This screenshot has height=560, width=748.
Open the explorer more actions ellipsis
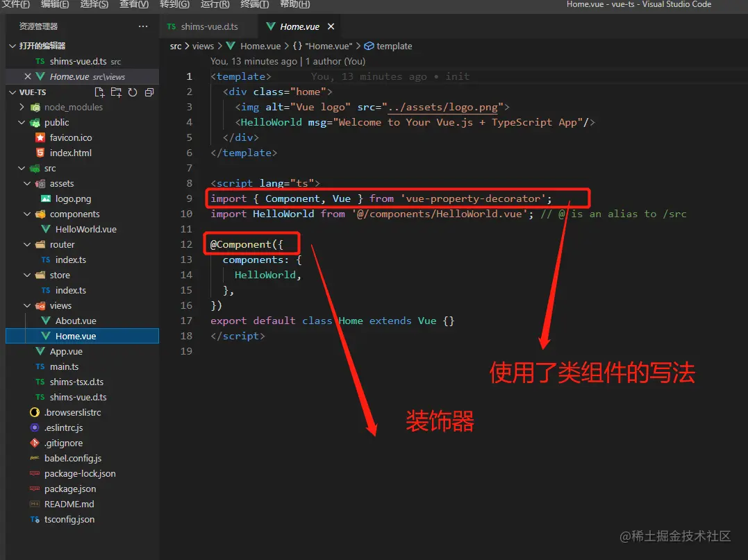coord(142,26)
